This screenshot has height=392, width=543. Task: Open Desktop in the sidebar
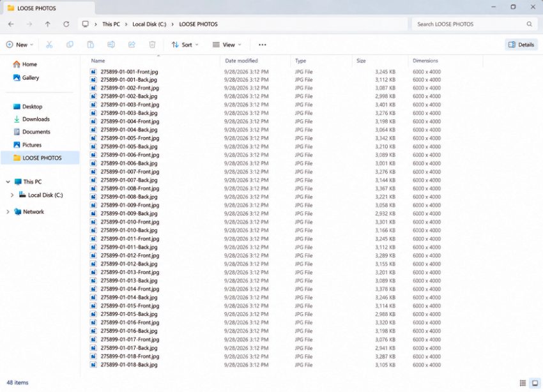[27, 107]
